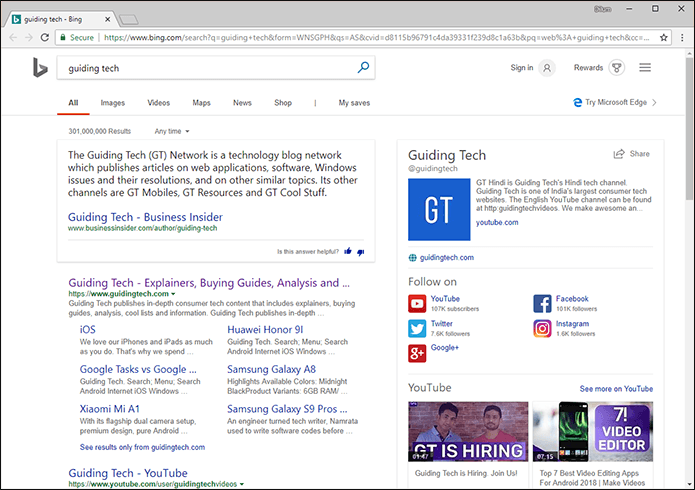Image resolution: width=695 pixels, height=490 pixels.
Task: Open Guiding Tech - Explainers, Buying Guides result
Action: tap(209, 283)
